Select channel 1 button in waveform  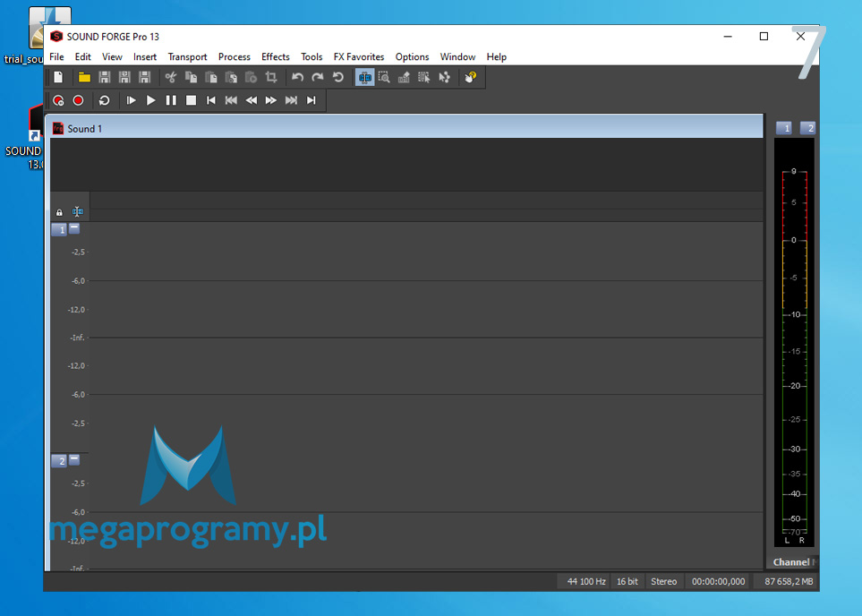click(x=59, y=229)
